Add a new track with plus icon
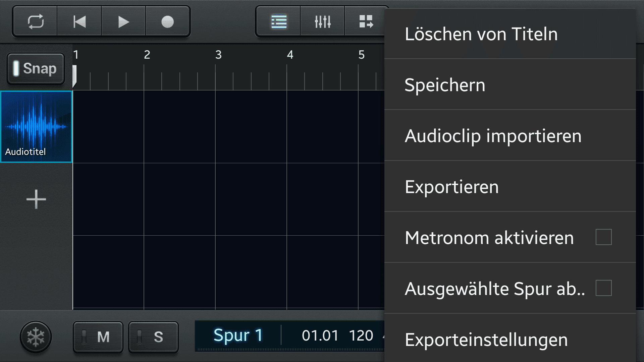 click(36, 199)
